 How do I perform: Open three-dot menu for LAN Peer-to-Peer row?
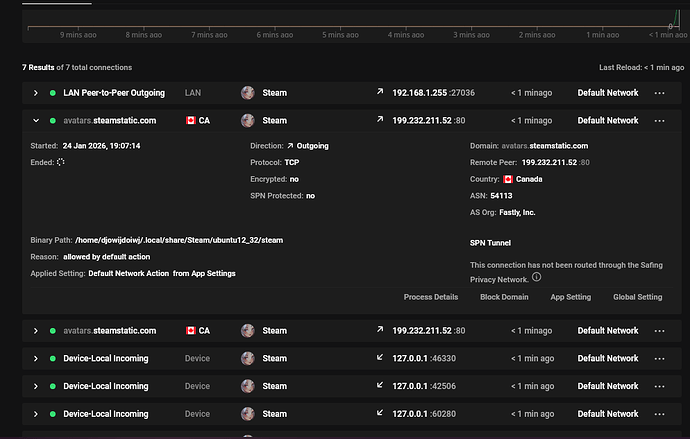click(659, 93)
